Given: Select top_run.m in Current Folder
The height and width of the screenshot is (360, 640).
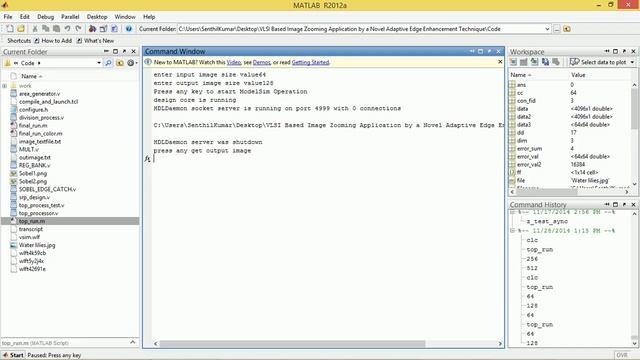Looking at the screenshot, I should (32, 221).
